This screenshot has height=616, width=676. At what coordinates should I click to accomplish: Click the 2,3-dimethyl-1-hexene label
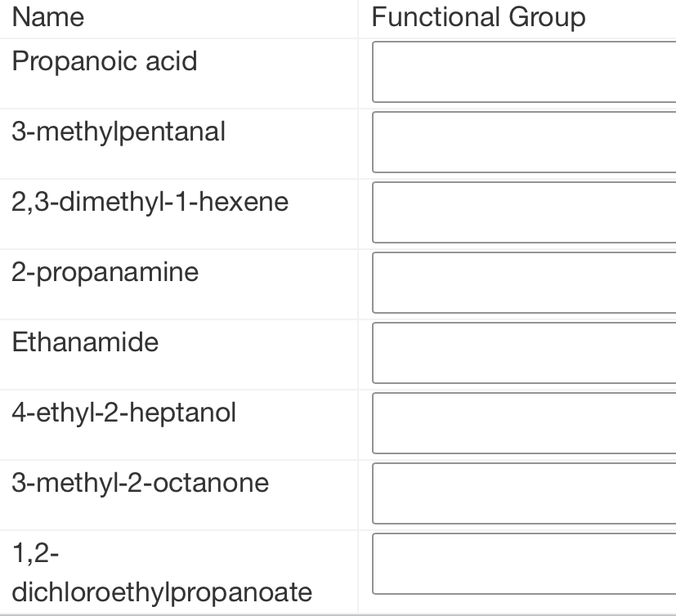tap(150, 202)
